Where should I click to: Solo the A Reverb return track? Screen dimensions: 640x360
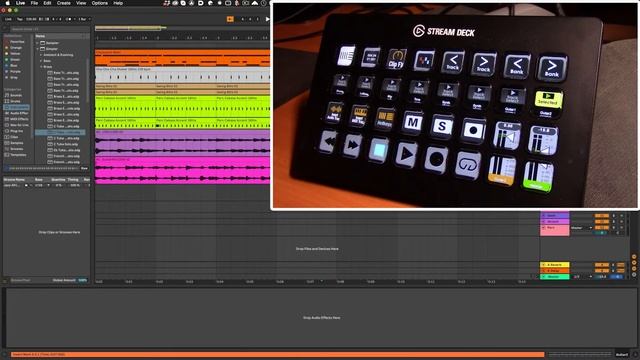[x=613, y=265]
